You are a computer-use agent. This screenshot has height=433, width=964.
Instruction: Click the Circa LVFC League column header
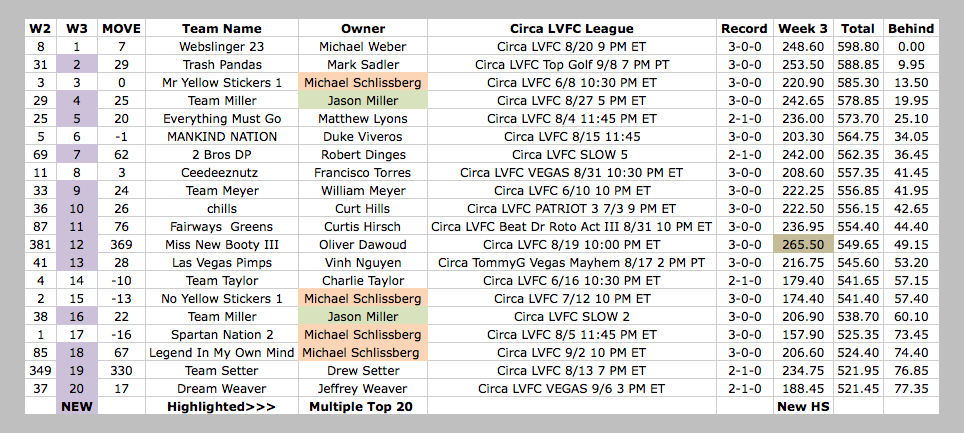(x=572, y=28)
